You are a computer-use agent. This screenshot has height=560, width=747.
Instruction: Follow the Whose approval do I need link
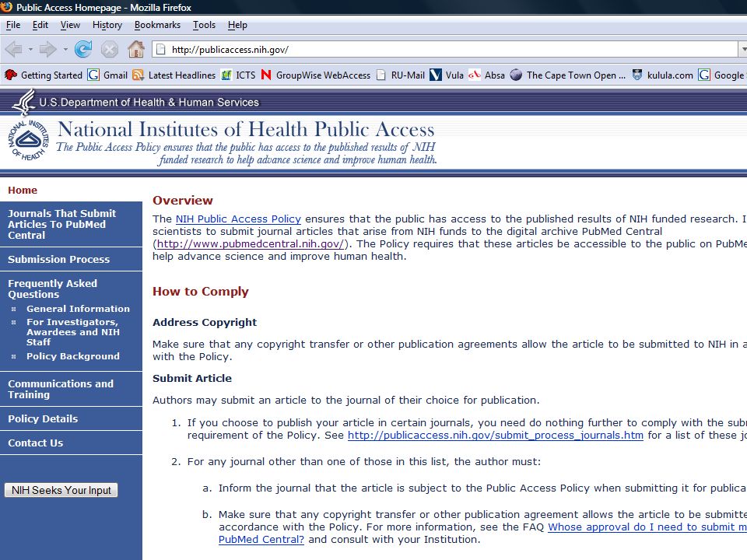pyautogui.click(x=647, y=527)
